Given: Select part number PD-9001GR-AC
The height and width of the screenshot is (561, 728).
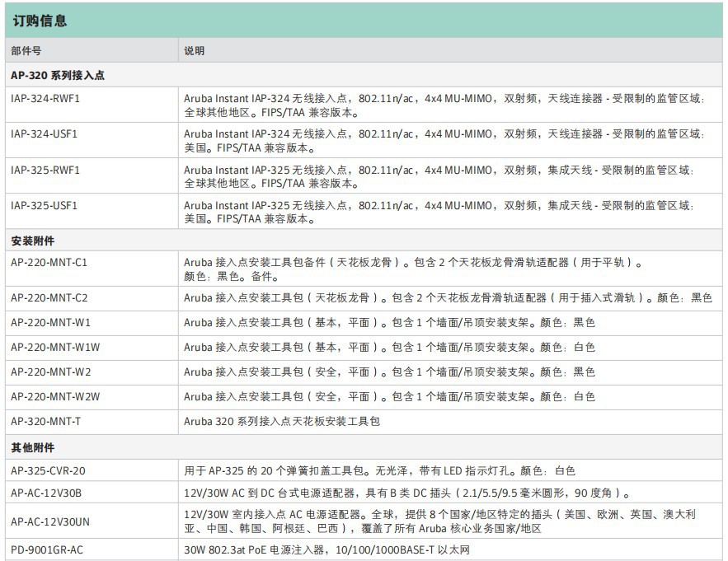Looking at the screenshot, I should (47, 549).
